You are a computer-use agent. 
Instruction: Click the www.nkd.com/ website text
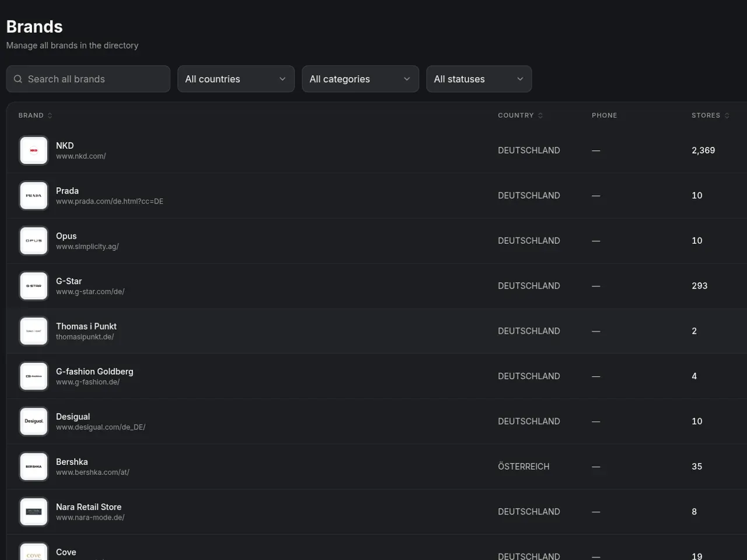point(81,156)
